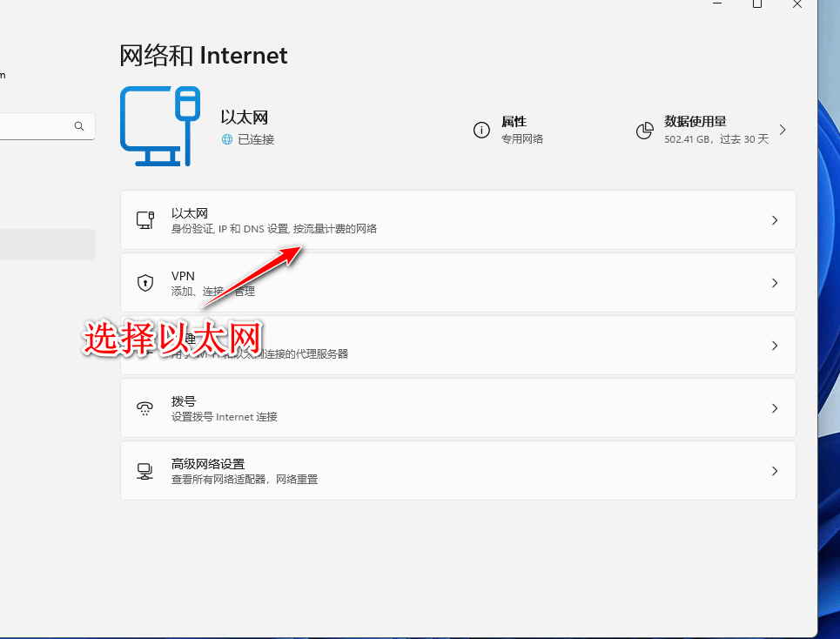The image size is (840, 639).
Task: Click the chevron on the 代理 row
Action: 775,346
